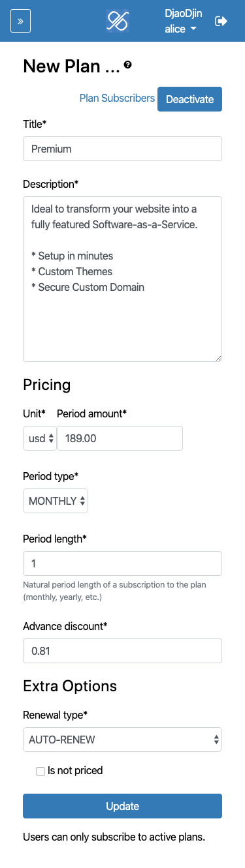
Task: Click the Period length field
Action: (122, 563)
